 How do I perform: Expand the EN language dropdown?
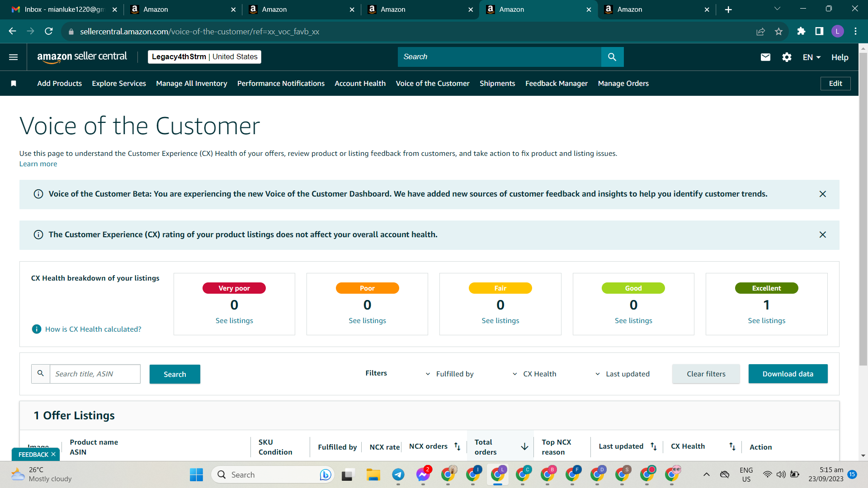[811, 57]
